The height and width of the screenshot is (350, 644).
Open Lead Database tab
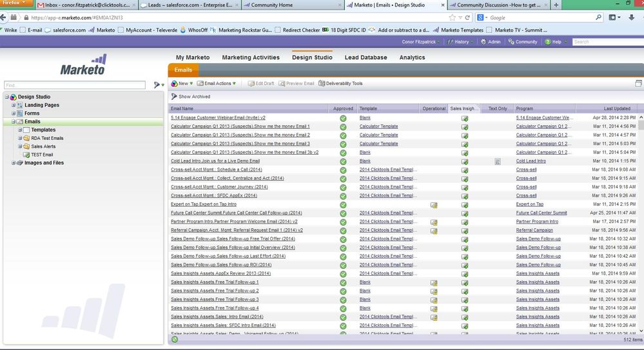coord(366,57)
